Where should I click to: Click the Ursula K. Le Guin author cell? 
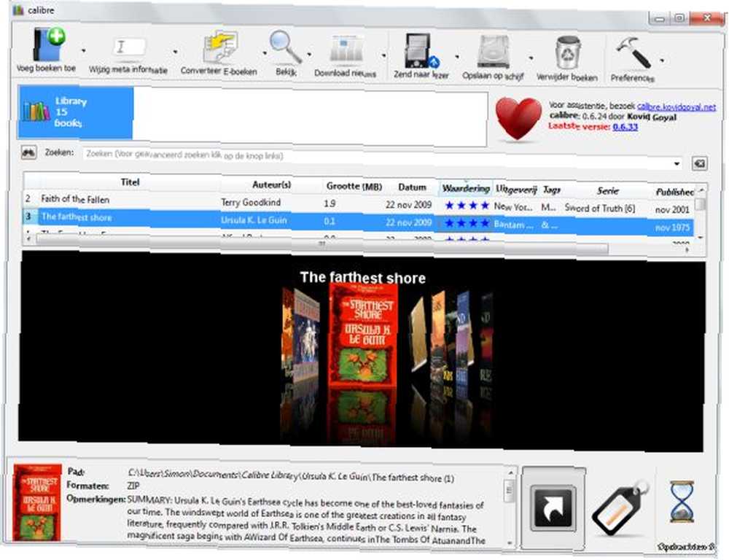pos(254,220)
